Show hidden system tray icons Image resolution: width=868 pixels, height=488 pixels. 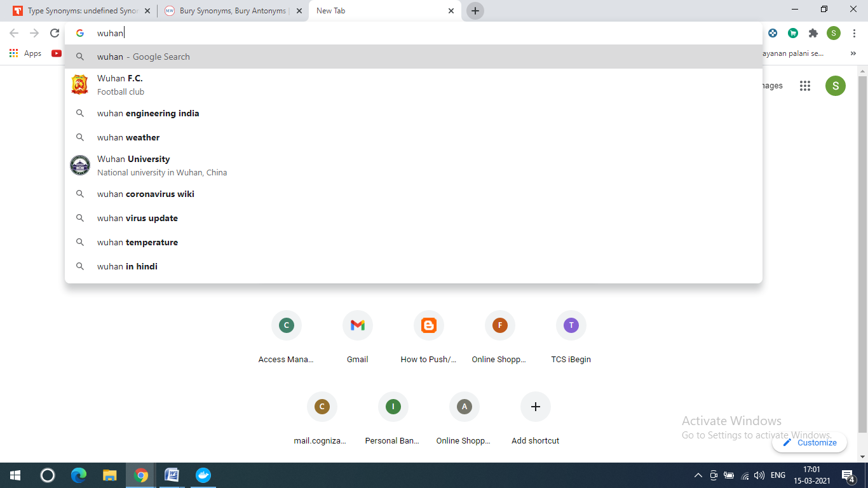tap(698, 475)
